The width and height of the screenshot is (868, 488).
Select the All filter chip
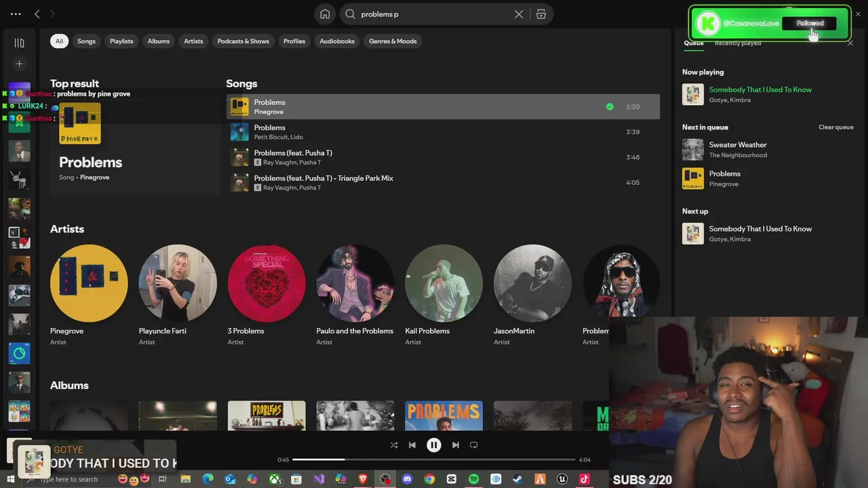coord(59,41)
